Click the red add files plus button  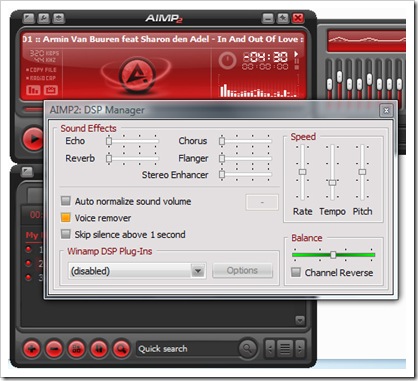click(32, 349)
